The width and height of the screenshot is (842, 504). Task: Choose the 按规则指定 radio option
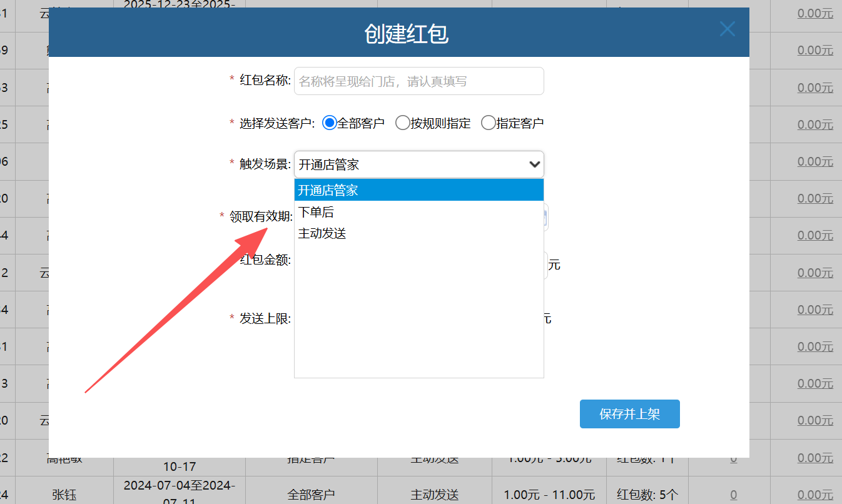point(403,123)
